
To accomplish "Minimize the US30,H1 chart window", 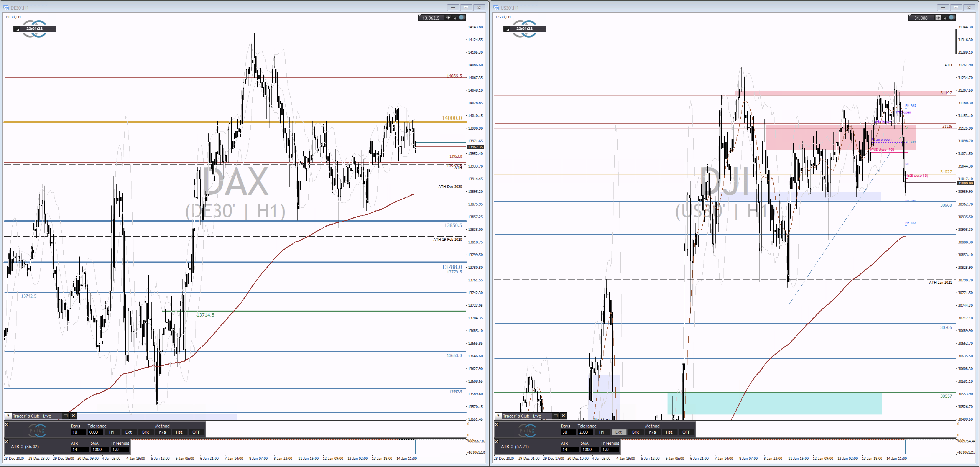I will 943,8.
